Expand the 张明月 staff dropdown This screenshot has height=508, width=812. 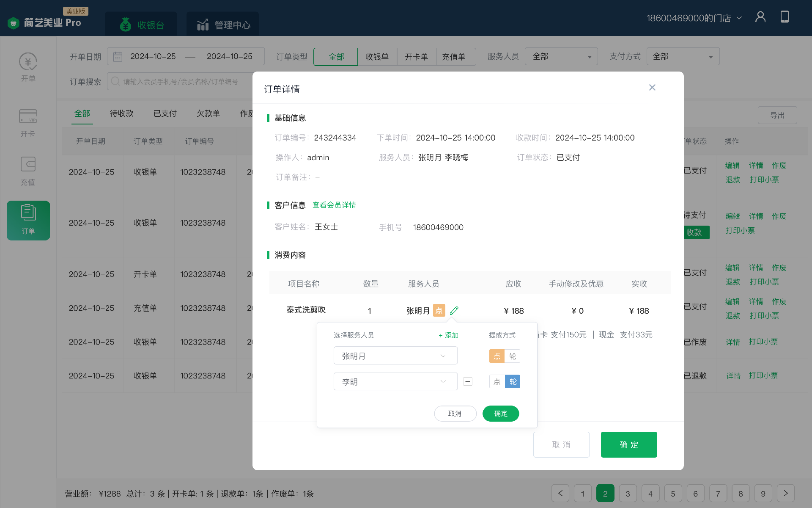click(395, 356)
